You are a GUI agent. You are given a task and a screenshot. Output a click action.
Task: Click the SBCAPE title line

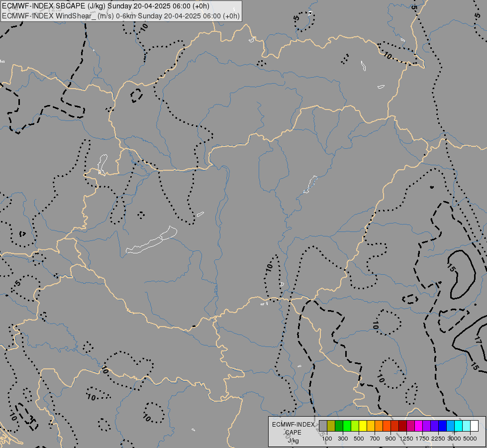[105, 6]
